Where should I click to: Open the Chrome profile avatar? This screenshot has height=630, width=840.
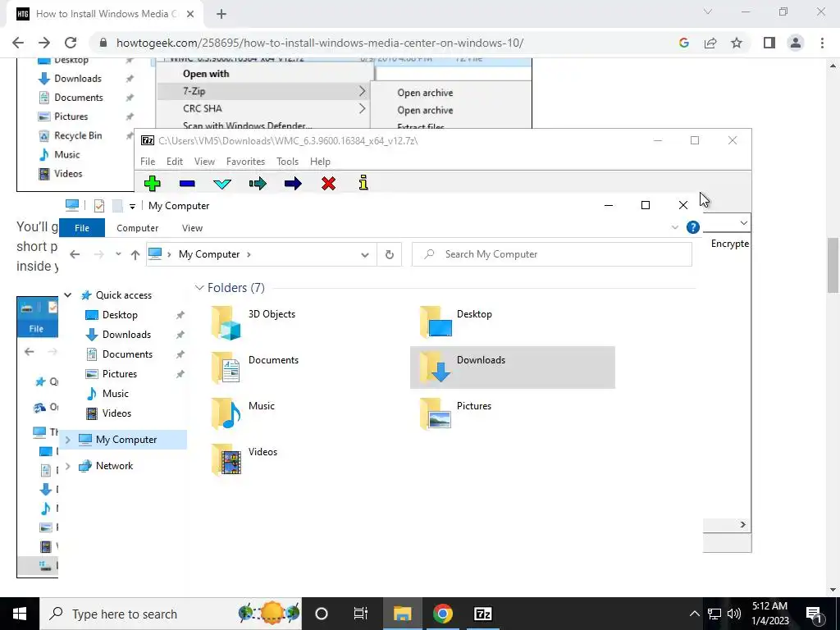796,43
